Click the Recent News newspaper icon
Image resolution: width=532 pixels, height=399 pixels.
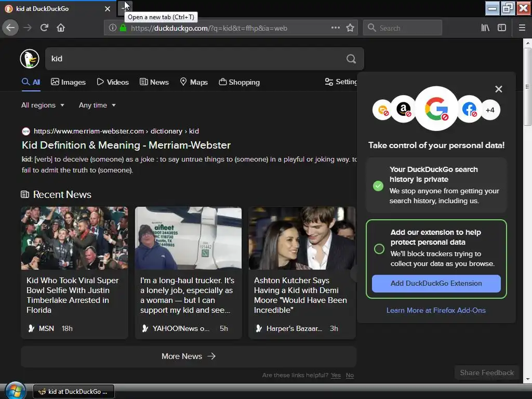25,194
